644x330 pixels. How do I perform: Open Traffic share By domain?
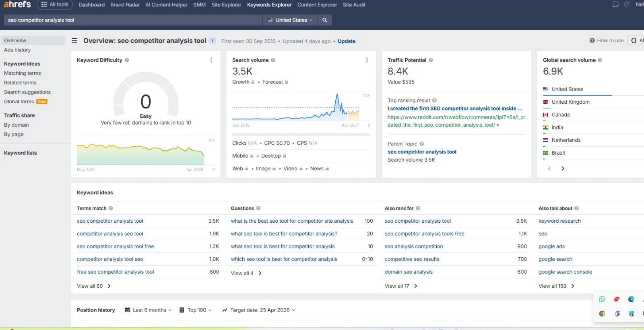17,125
